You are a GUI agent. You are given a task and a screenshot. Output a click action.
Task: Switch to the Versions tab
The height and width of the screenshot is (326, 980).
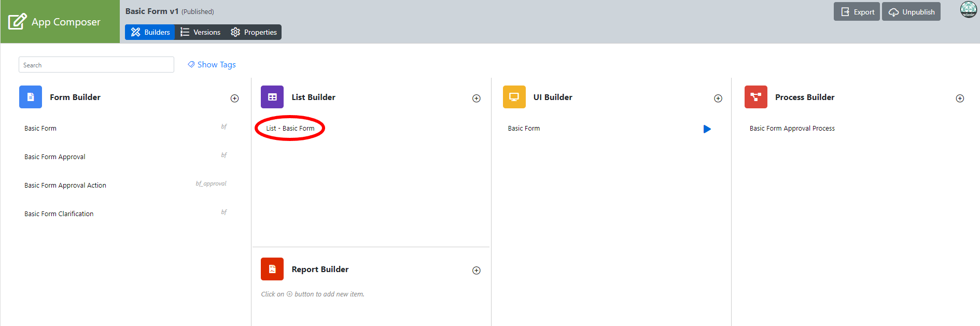click(x=201, y=32)
